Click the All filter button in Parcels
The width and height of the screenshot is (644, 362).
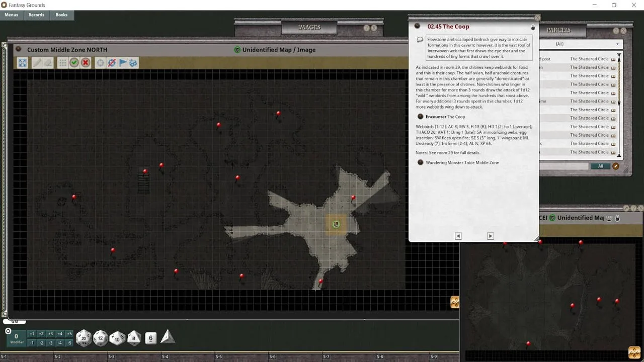point(600,166)
